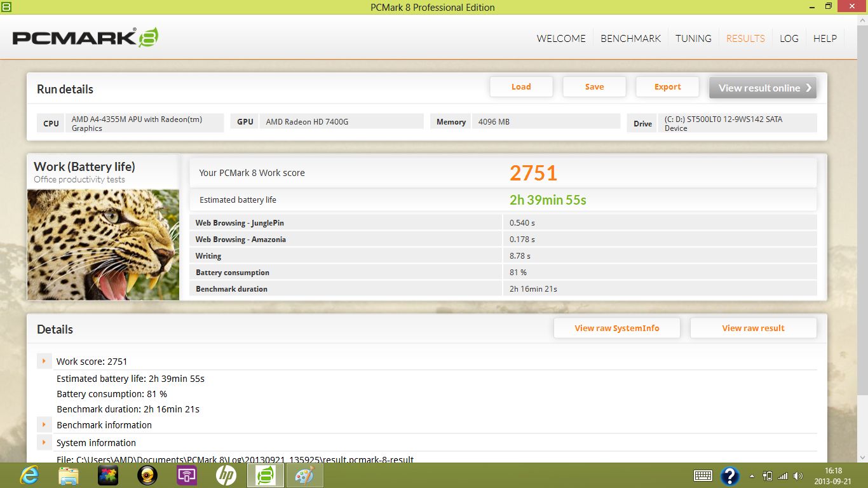Open View raw result
Screen dimensions: 868x488
click(753, 329)
